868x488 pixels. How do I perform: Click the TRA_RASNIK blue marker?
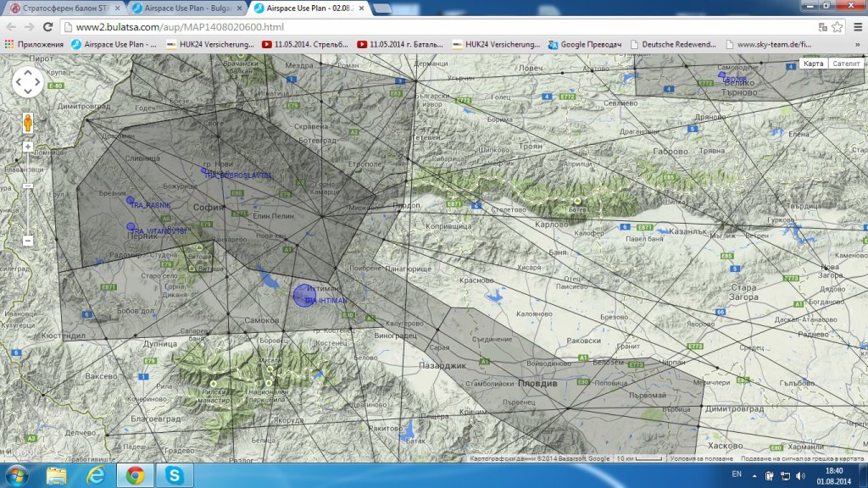[131, 202]
